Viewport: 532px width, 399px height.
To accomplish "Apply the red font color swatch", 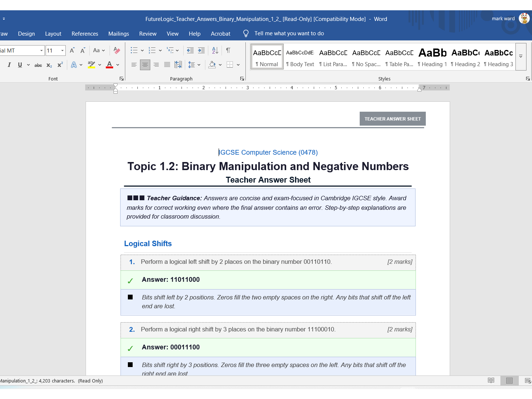I will click(x=109, y=65).
